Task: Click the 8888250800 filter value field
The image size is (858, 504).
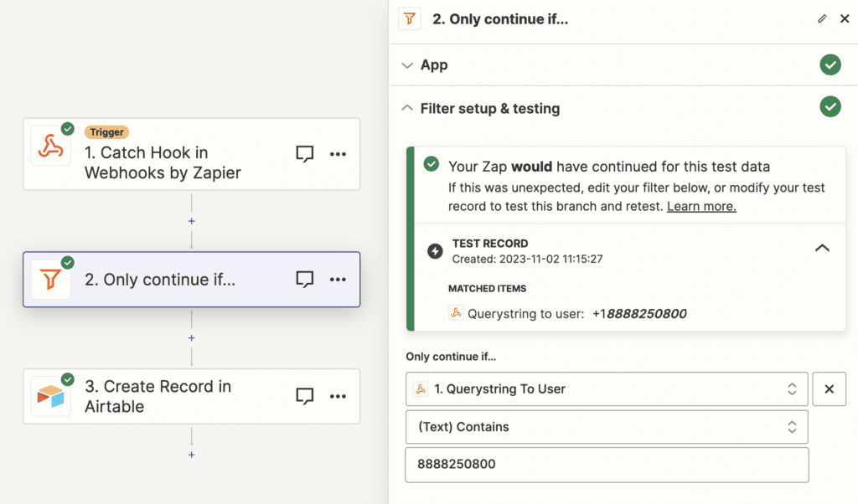Action: coord(607,465)
